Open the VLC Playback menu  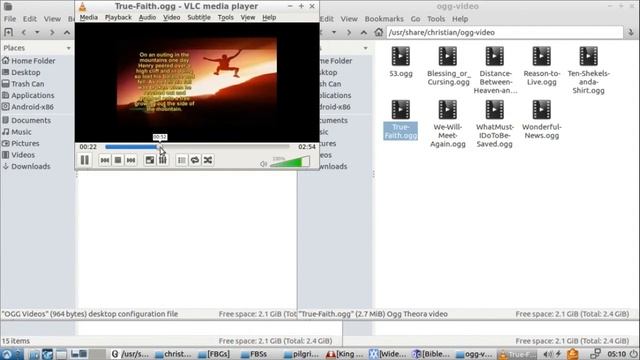tap(118, 18)
